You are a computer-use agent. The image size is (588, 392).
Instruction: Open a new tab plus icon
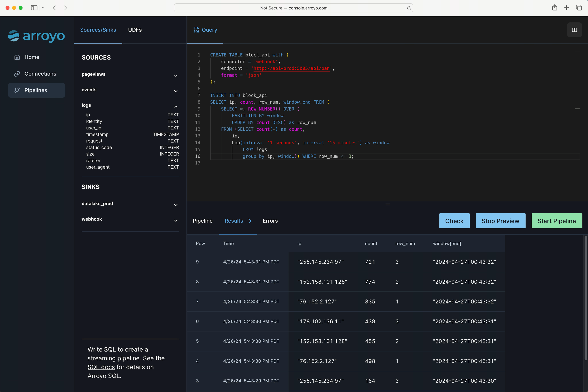pyautogui.click(x=567, y=8)
